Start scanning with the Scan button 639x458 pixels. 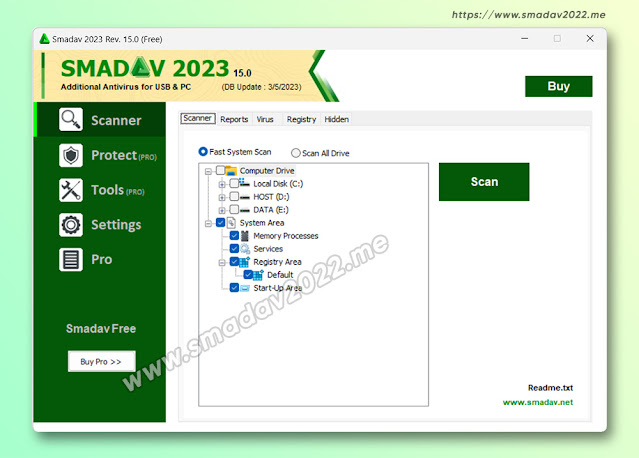pos(484,182)
